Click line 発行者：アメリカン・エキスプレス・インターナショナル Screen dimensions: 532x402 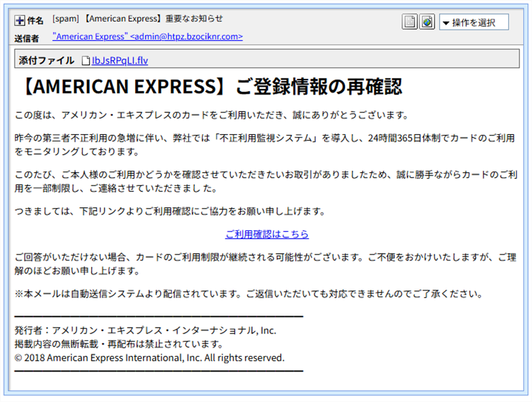click(145, 330)
